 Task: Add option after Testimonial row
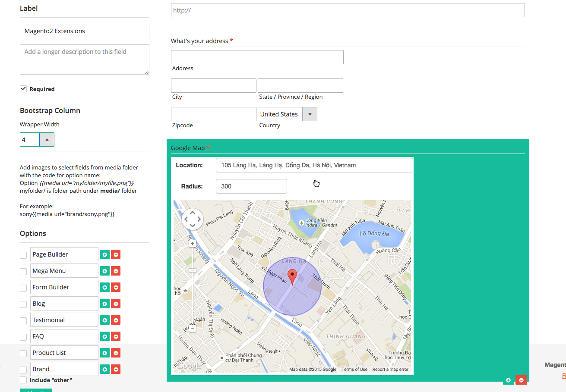click(105, 320)
